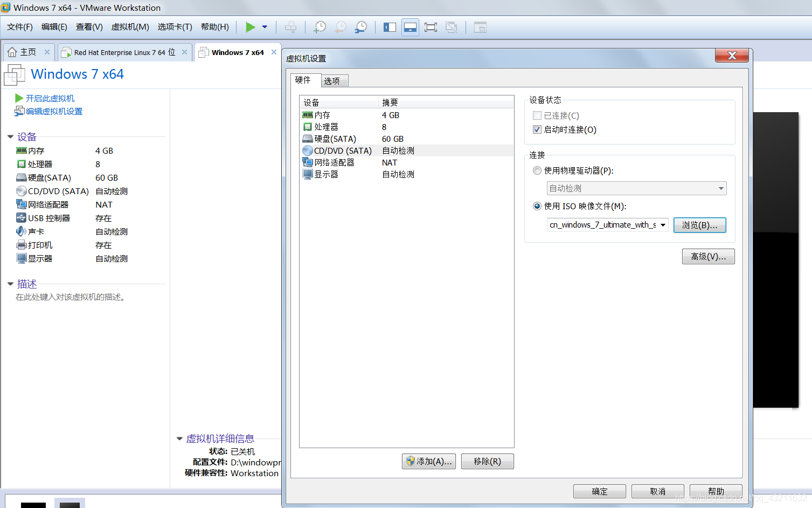Select 使用 ISO 映像文件(M) radio button
The width and height of the screenshot is (812, 508).
[x=537, y=206]
